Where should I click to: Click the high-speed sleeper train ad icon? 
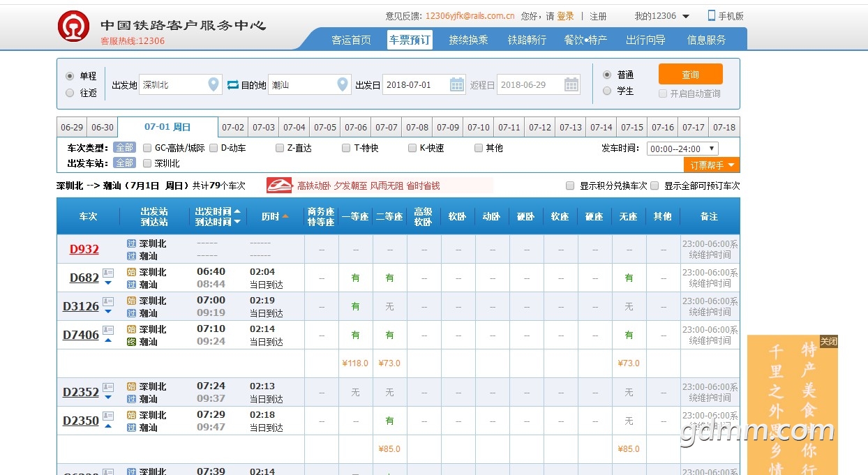(279, 186)
